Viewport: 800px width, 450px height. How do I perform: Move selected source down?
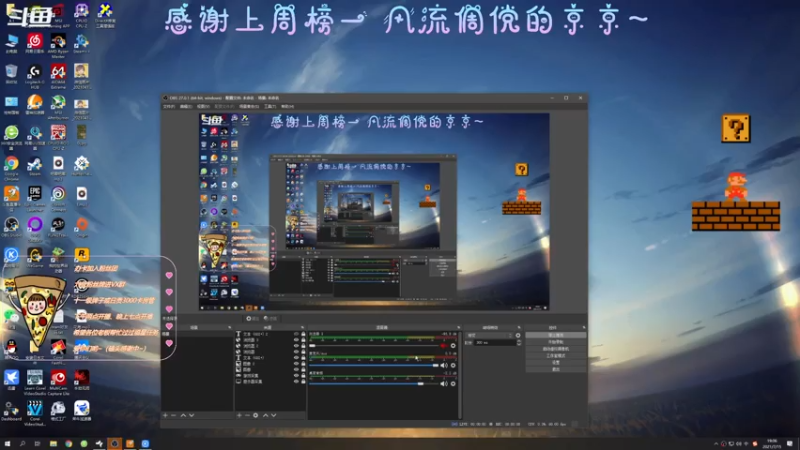(x=273, y=415)
